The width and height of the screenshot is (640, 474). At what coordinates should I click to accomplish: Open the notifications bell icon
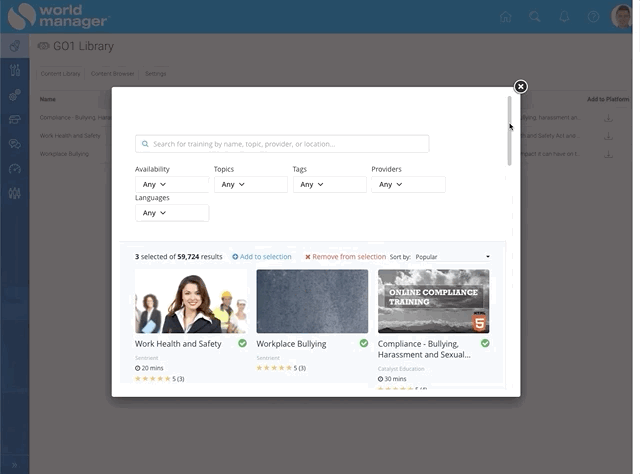click(564, 17)
